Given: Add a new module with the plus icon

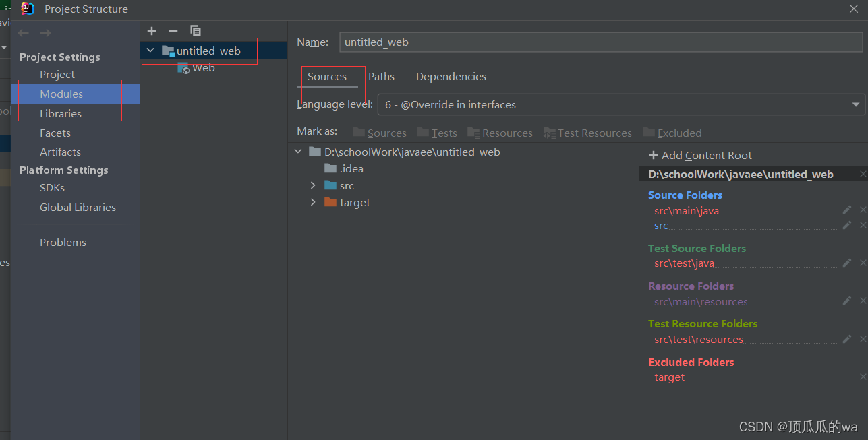Looking at the screenshot, I should click(x=151, y=30).
